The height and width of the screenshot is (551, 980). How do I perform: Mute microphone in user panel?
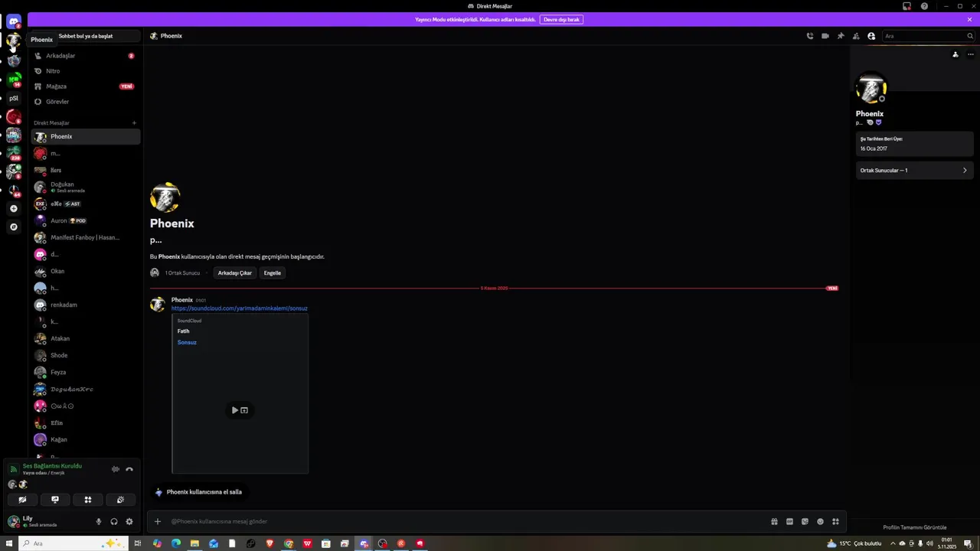point(99,521)
